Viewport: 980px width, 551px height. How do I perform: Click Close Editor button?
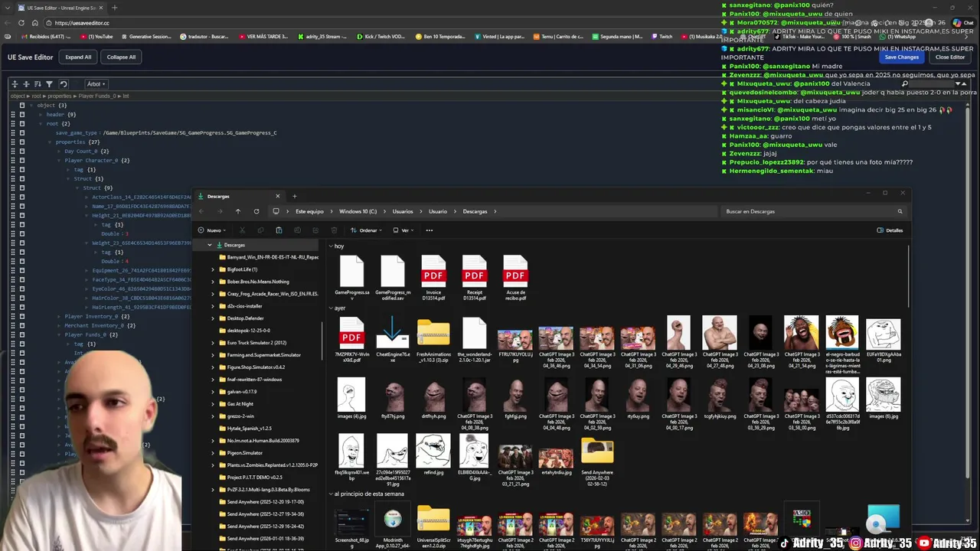950,57
